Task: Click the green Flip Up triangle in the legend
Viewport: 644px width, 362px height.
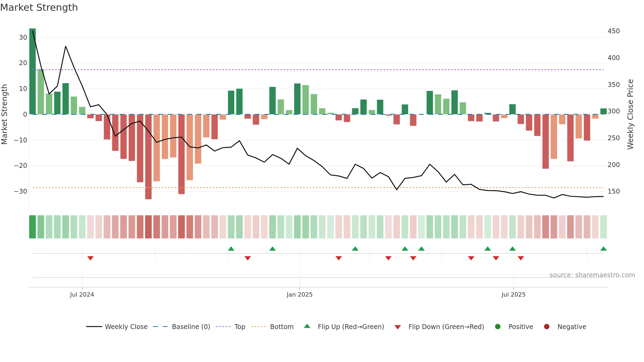Action: pyautogui.click(x=307, y=326)
